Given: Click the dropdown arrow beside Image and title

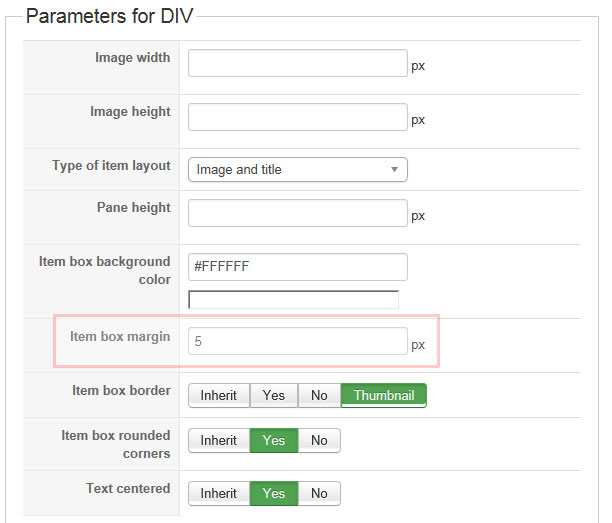Looking at the screenshot, I should 395,170.
